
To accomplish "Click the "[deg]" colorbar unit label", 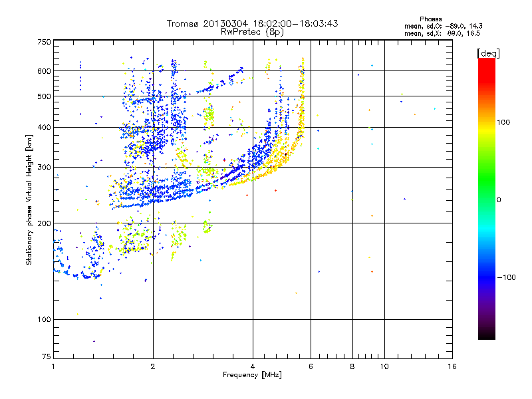I will pyautogui.click(x=488, y=53).
